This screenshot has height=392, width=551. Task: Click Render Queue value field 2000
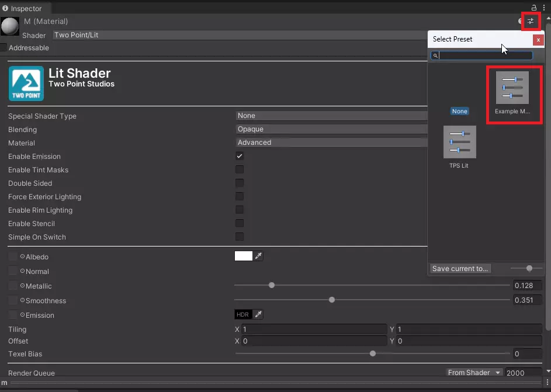(x=524, y=372)
